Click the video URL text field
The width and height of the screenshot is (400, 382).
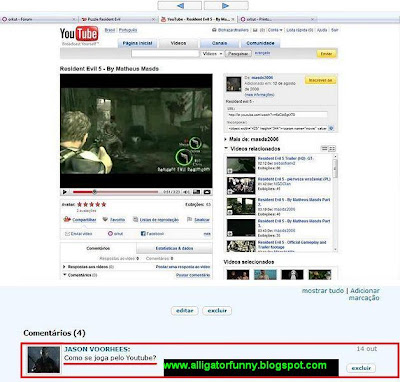277,115
